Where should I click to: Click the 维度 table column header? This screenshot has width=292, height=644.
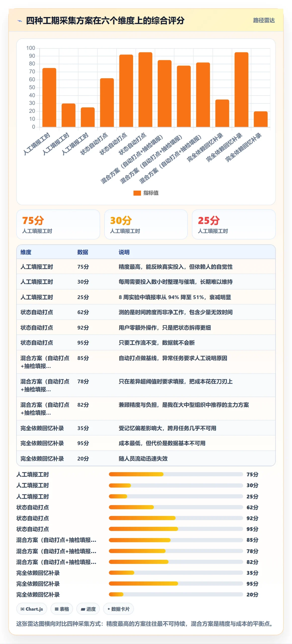click(x=26, y=252)
